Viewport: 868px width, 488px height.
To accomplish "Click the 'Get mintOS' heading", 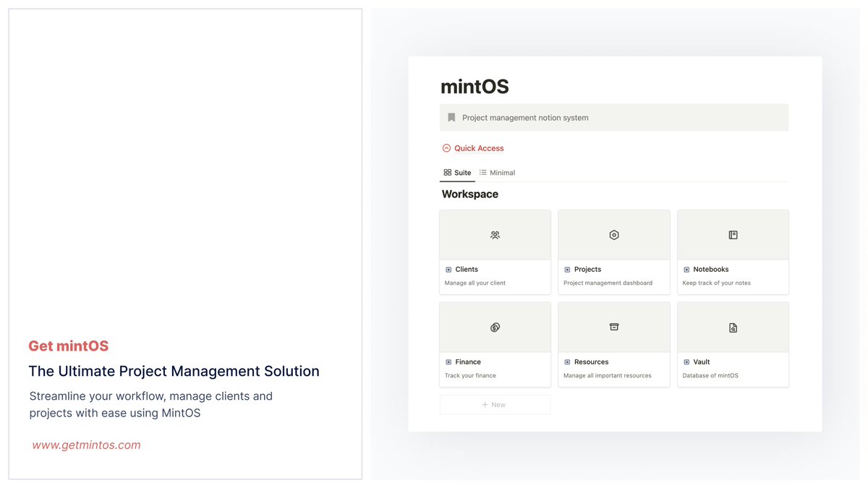I will [69, 346].
